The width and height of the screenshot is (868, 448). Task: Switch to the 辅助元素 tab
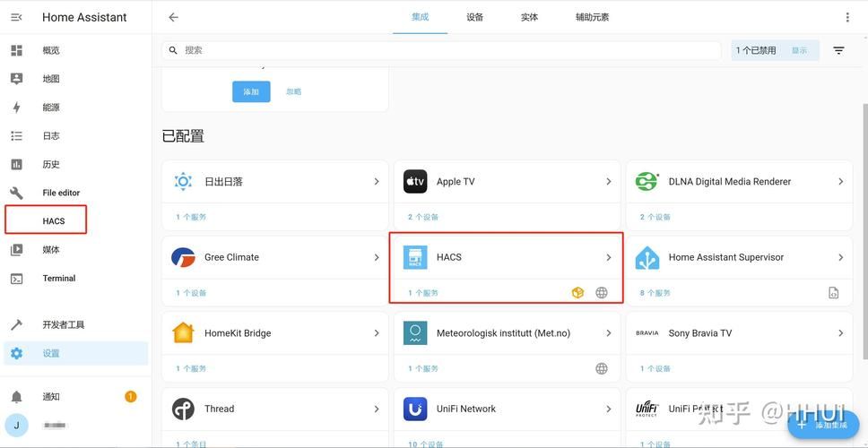(593, 17)
